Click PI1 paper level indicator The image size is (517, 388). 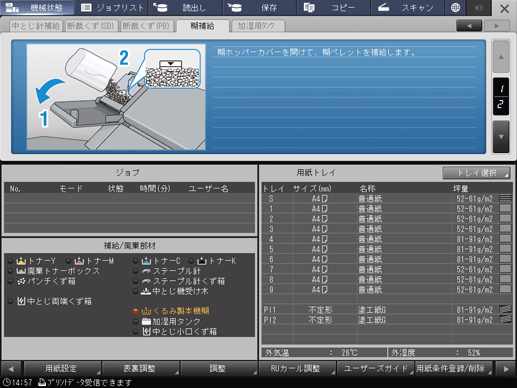(x=505, y=309)
